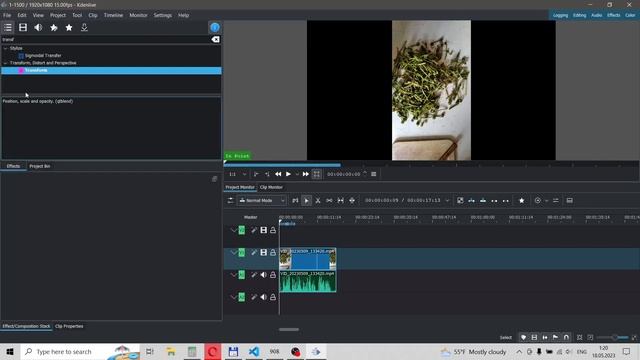Viewport: 640px width, 360px height.
Task: Open favorite effects star in timeline toolbar
Action: click(x=521, y=200)
